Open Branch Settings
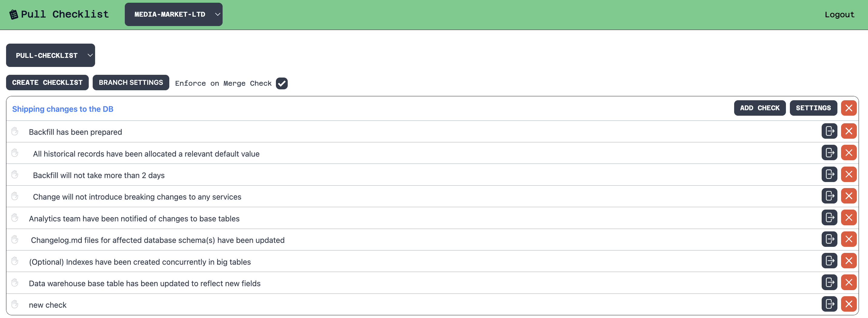The height and width of the screenshot is (318, 868). click(131, 83)
